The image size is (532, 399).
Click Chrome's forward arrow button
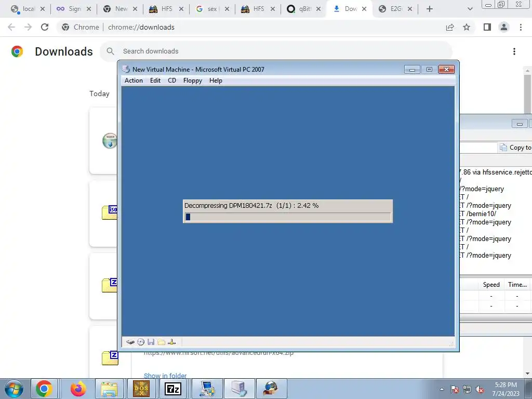pyautogui.click(x=28, y=27)
